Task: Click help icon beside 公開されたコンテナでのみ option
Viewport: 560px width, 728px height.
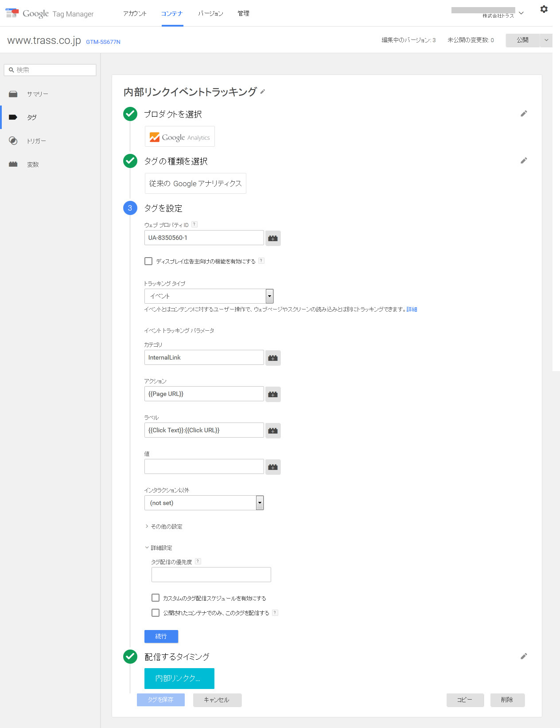Action: pos(275,613)
